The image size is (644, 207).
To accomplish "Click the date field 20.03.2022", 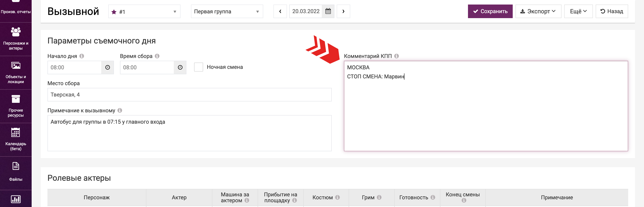I will tap(306, 11).
